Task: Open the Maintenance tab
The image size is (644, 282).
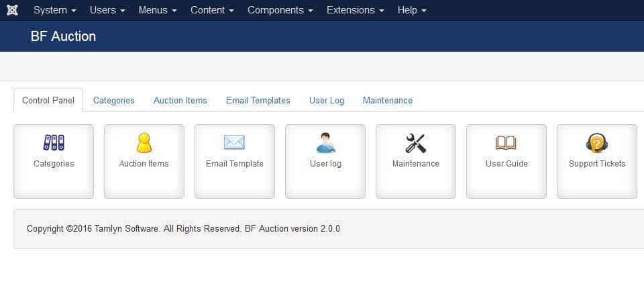Action: pyautogui.click(x=387, y=100)
